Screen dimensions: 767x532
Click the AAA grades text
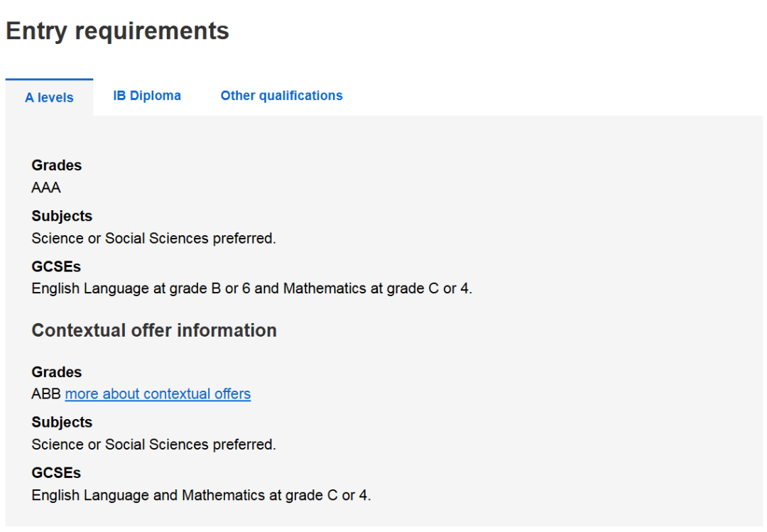[x=46, y=188]
